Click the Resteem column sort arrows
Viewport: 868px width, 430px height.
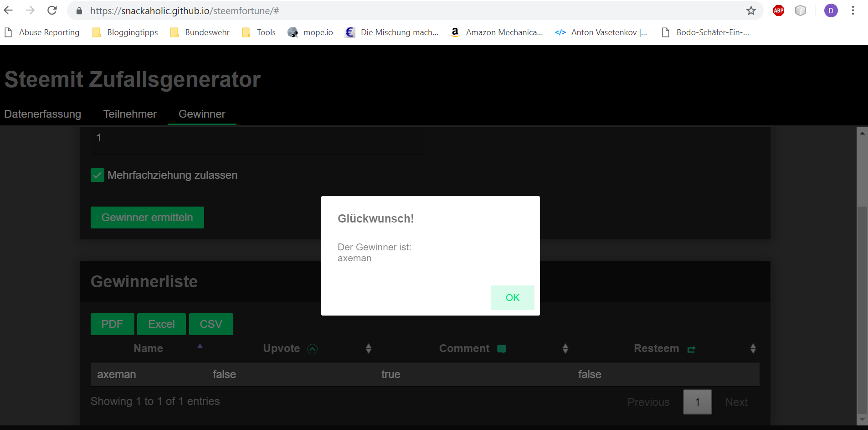[753, 349]
